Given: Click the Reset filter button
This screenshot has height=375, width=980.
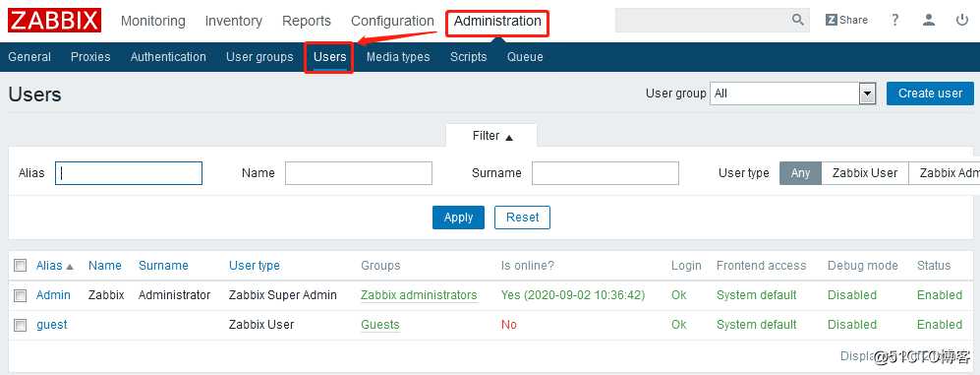Looking at the screenshot, I should click(x=523, y=218).
